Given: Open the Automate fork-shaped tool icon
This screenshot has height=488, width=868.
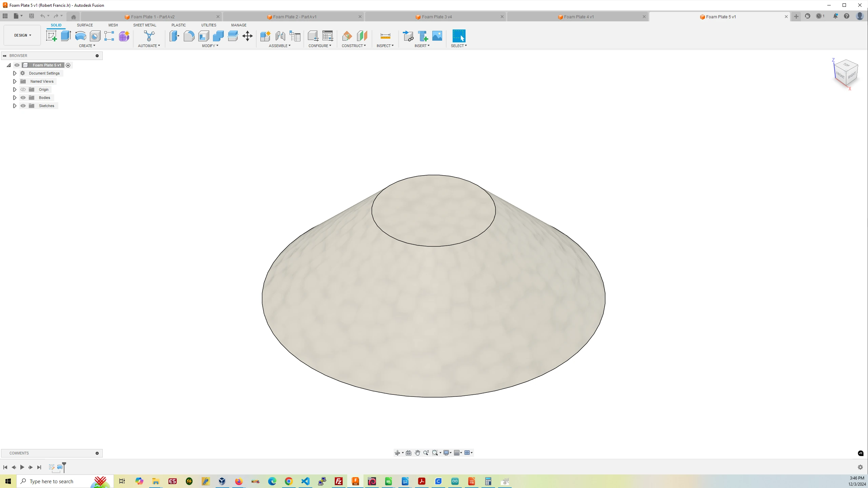Looking at the screenshot, I should (149, 36).
